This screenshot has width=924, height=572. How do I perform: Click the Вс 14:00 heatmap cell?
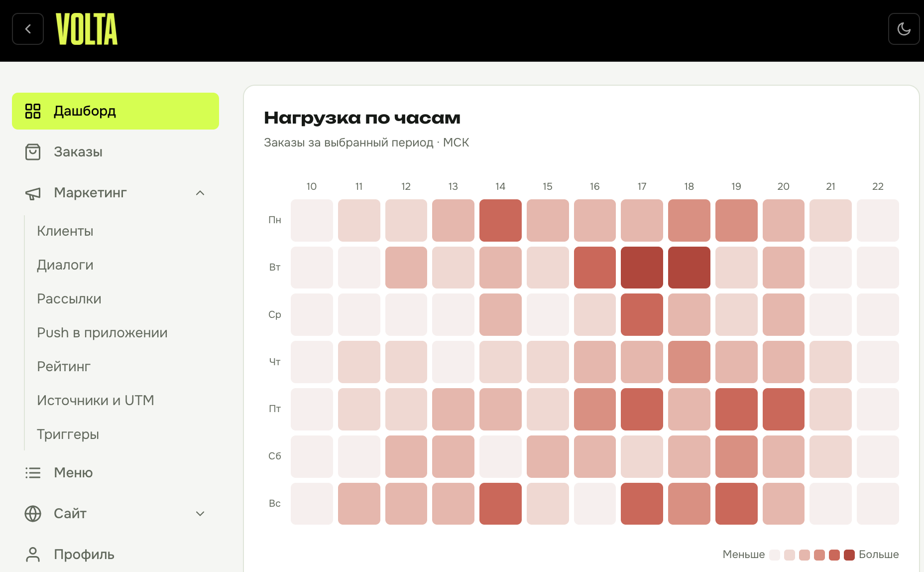click(500, 504)
